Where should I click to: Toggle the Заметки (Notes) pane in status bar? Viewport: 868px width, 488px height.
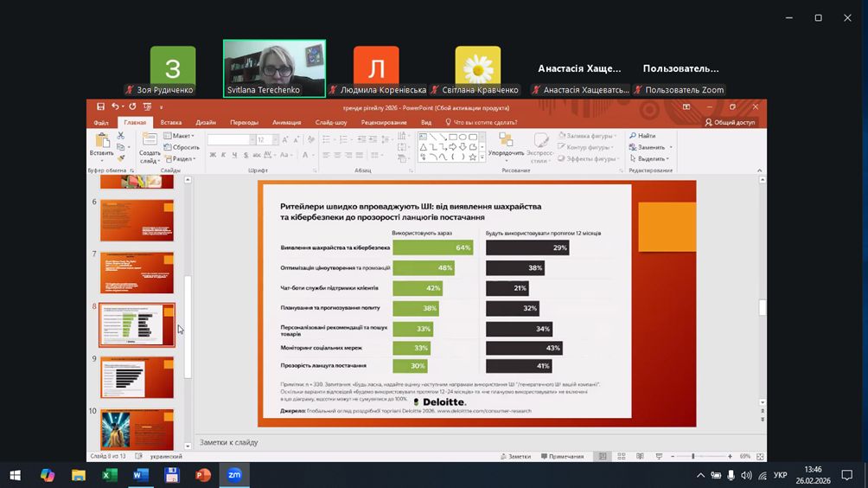[x=515, y=456]
